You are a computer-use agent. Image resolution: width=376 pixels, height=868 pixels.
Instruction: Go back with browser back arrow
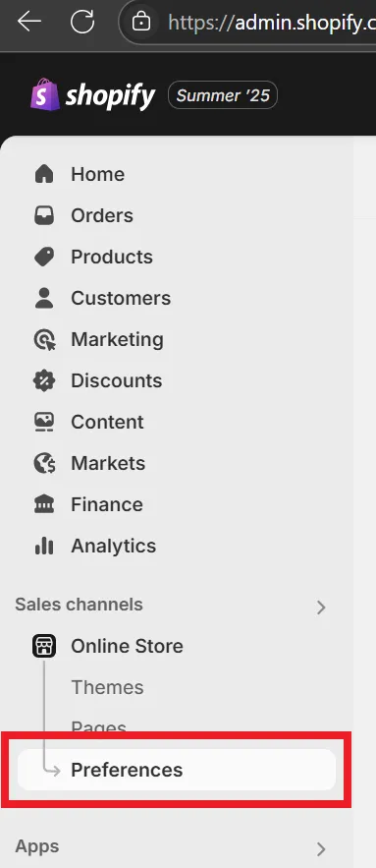[29, 22]
